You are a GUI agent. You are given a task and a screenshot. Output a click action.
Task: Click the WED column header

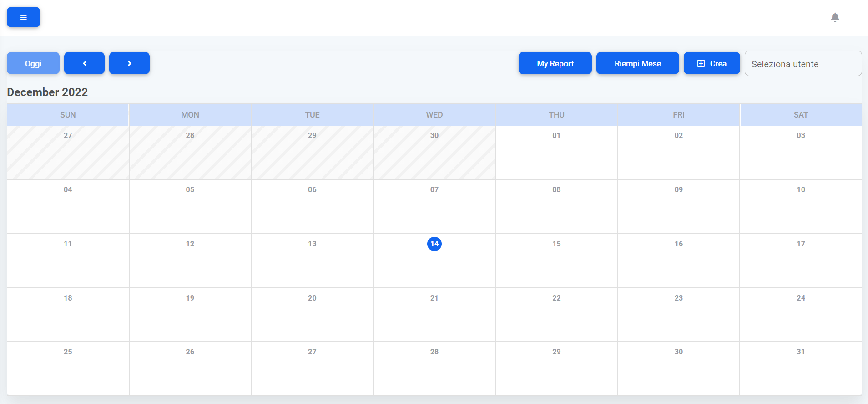(x=434, y=115)
